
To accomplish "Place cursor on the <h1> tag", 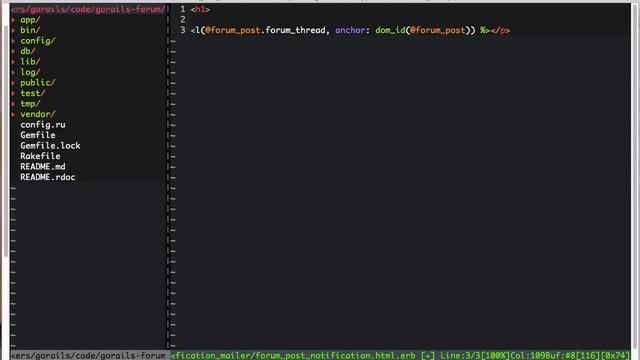I will 200,9.
